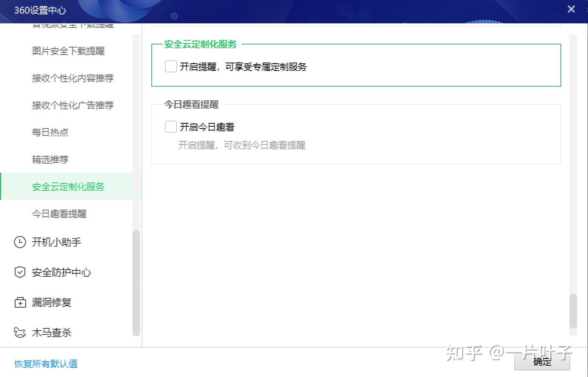Click the 安全云定制化服务 group heading
588x377 pixels.
pyautogui.click(x=200, y=44)
